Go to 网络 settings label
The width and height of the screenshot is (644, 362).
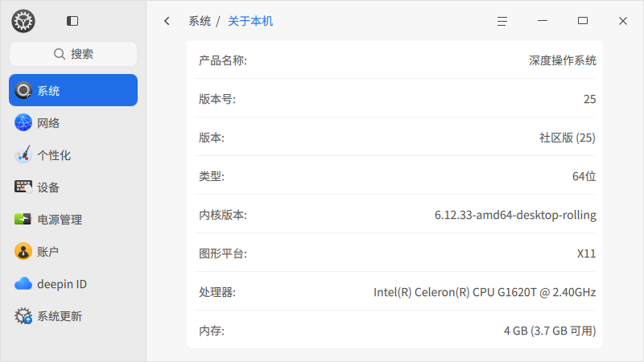coord(48,123)
